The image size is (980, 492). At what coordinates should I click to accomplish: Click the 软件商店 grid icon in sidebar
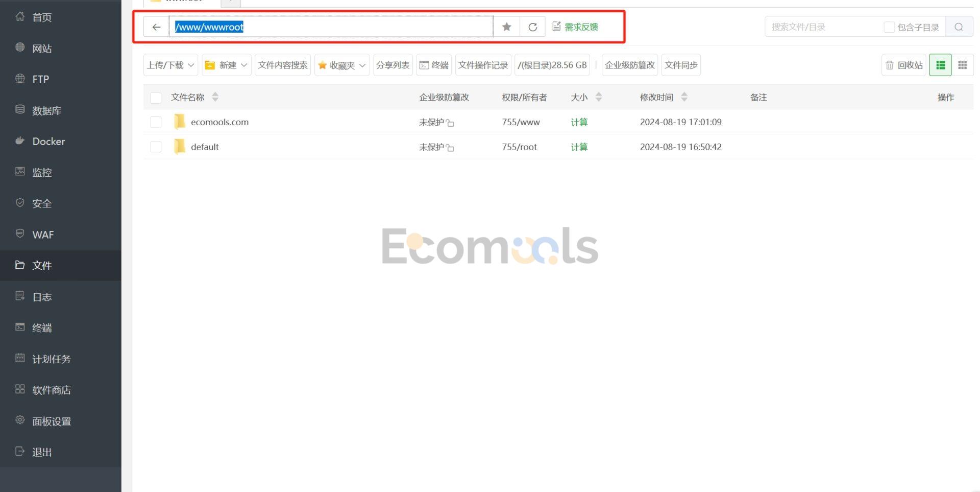(x=20, y=389)
